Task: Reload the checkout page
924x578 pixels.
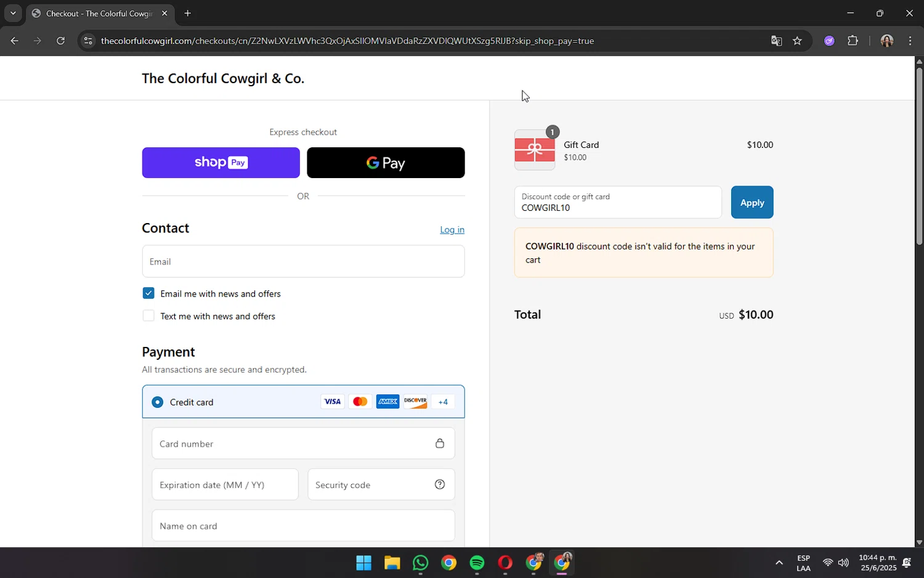Action: pyautogui.click(x=60, y=41)
